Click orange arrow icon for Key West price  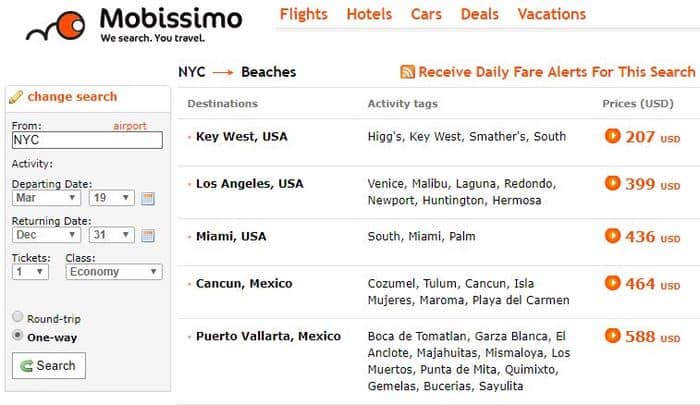[x=612, y=136]
